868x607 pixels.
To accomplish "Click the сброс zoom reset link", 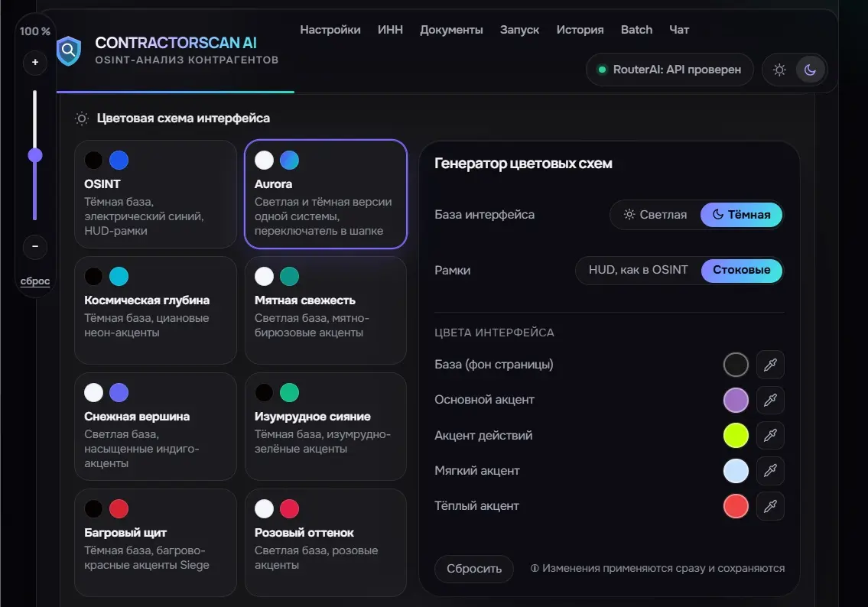I will pyautogui.click(x=35, y=281).
